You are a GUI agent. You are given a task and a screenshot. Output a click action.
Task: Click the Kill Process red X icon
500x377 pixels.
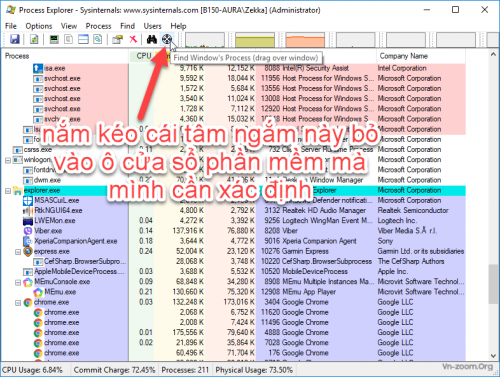133,39
